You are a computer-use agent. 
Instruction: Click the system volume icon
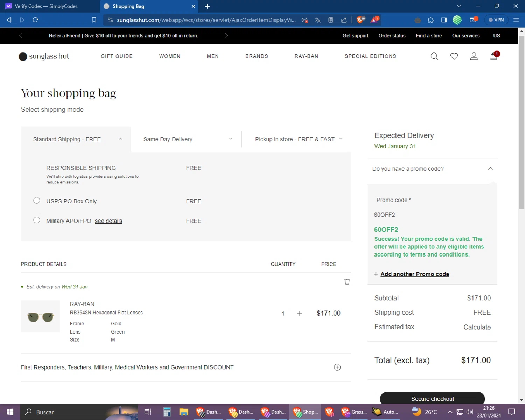(x=470, y=412)
